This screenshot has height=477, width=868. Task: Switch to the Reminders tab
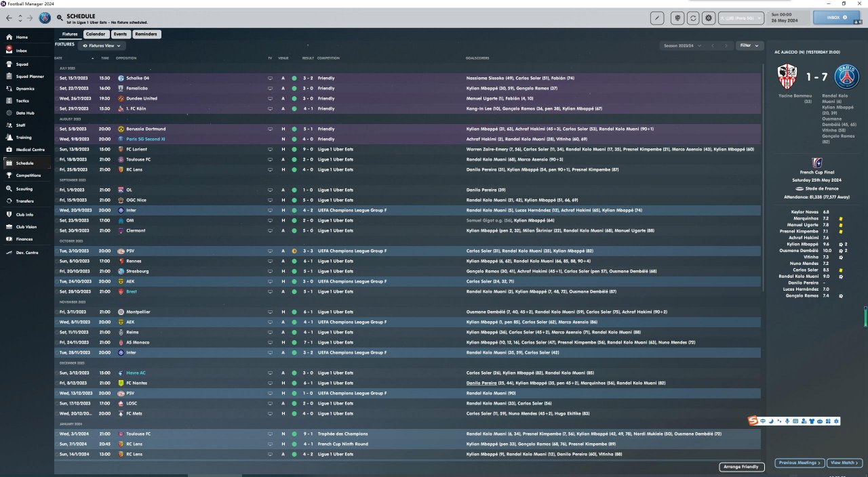[146, 34]
